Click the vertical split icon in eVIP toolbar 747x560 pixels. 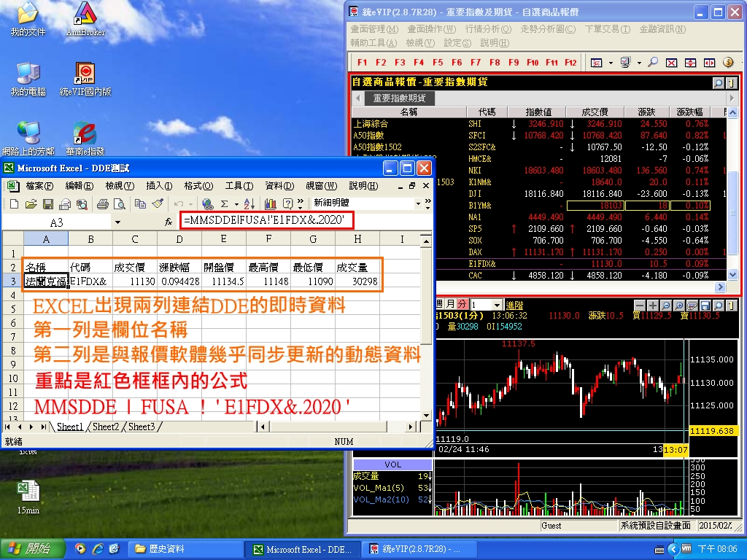tap(709, 63)
